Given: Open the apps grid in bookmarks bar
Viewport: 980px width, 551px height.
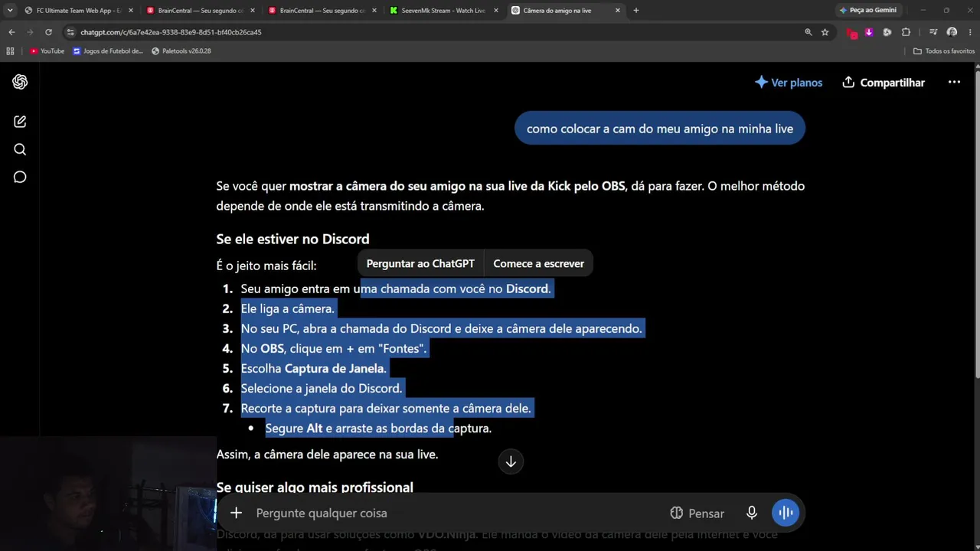Looking at the screenshot, I should tap(10, 51).
